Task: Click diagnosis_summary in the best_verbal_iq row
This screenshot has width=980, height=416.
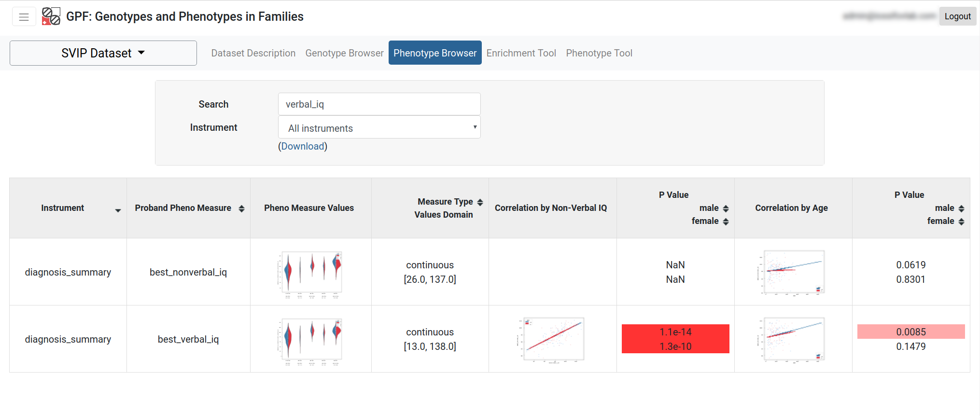Action: (68, 339)
